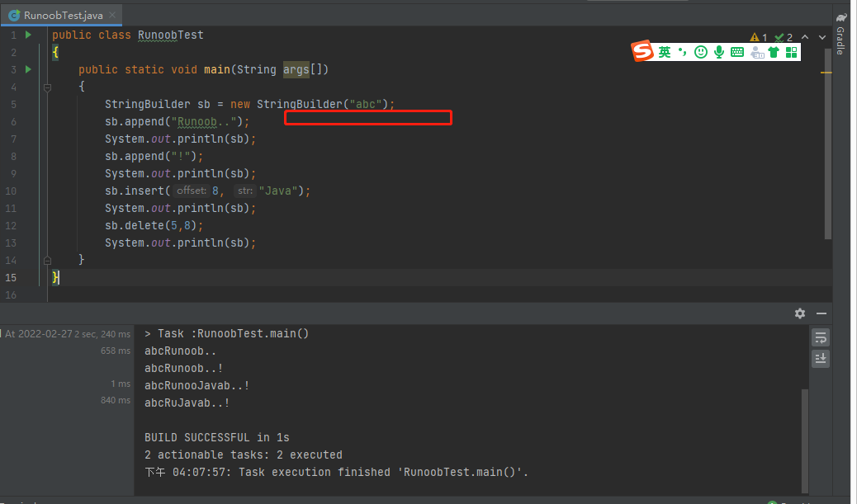Open the Gradle tool window
The image size is (857, 504).
(x=840, y=34)
